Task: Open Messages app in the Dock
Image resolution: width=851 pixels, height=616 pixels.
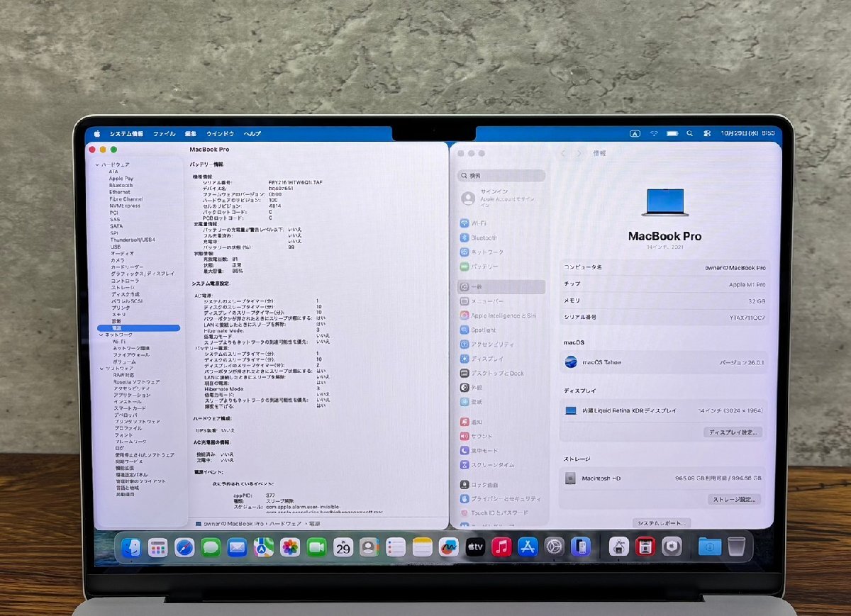Action: (x=211, y=547)
